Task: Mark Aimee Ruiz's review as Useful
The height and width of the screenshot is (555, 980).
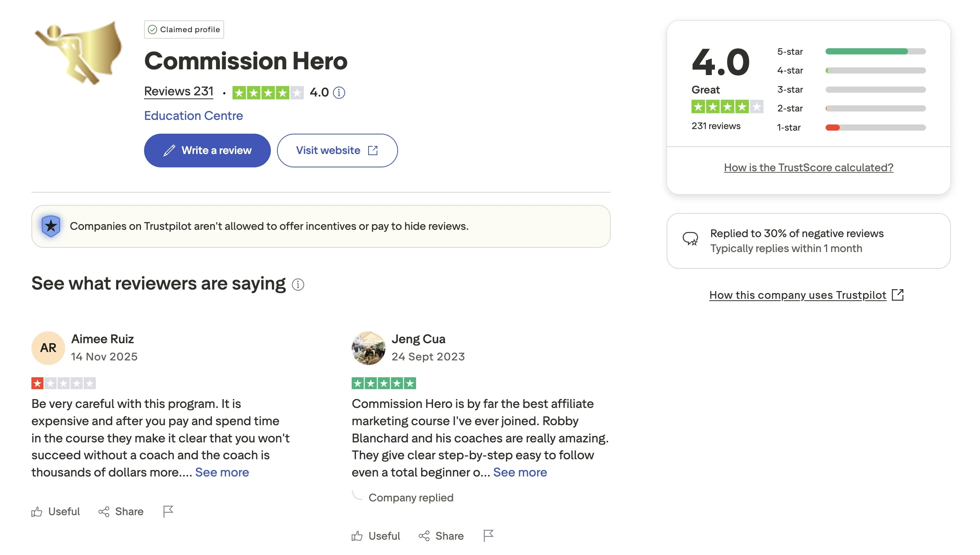Action: [x=56, y=511]
